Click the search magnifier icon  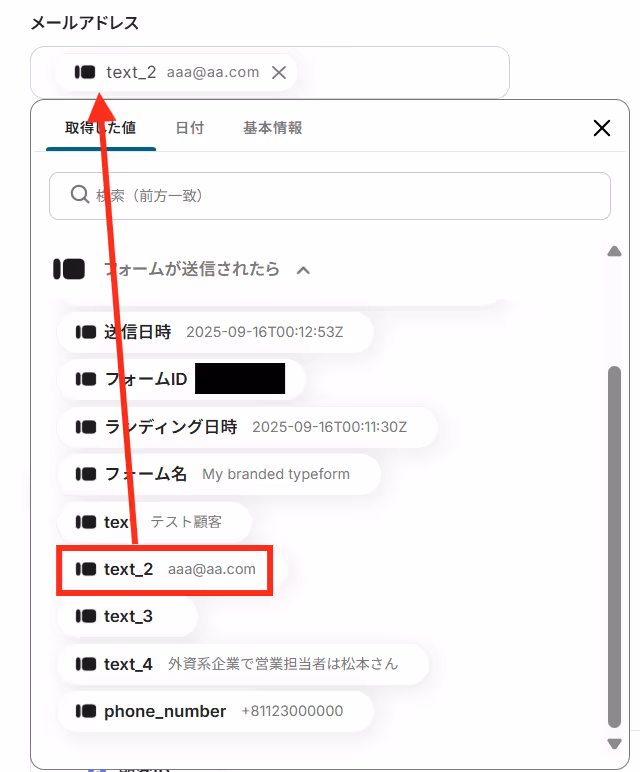click(x=79, y=194)
